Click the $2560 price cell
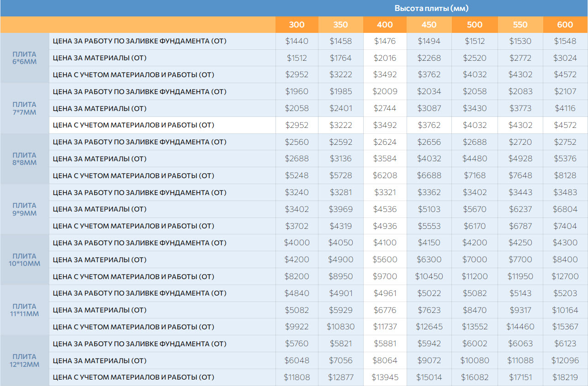This screenshot has width=588, height=386. (297, 142)
